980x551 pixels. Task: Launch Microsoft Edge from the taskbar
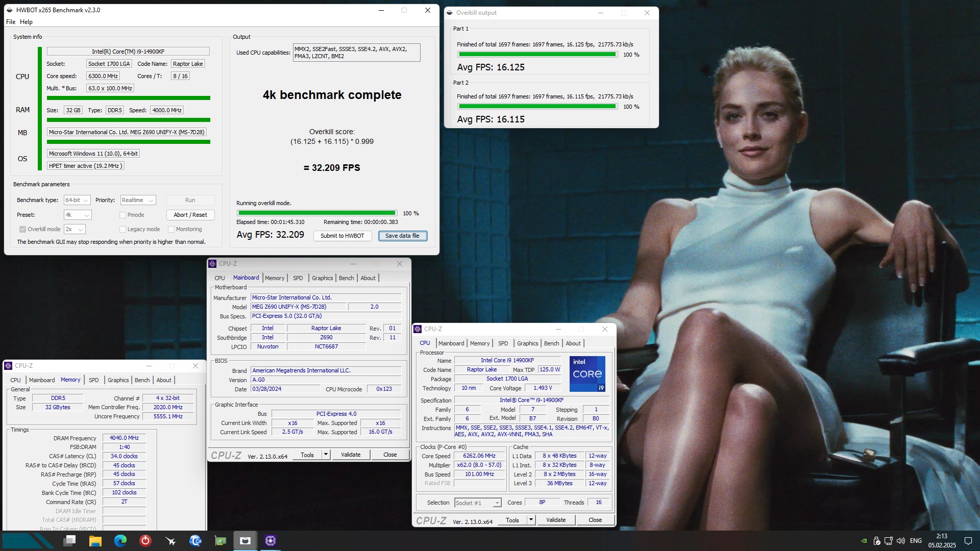point(120,540)
